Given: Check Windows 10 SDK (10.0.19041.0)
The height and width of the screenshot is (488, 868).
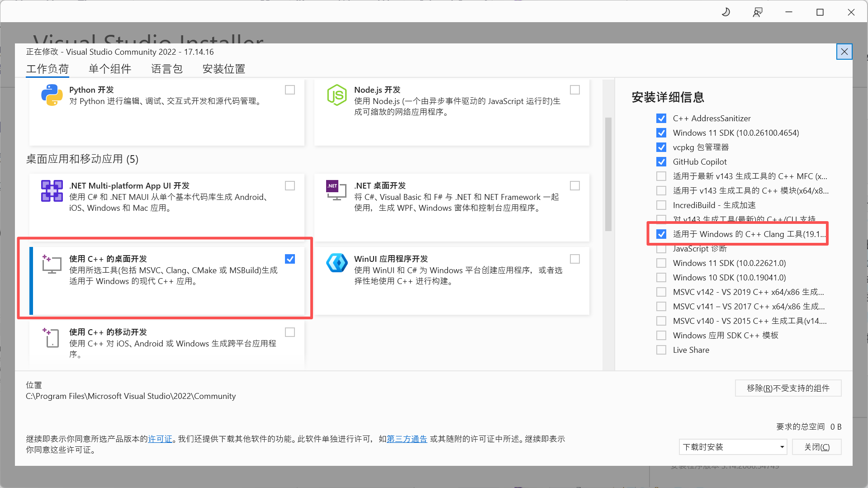Looking at the screenshot, I should click(x=661, y=278).
